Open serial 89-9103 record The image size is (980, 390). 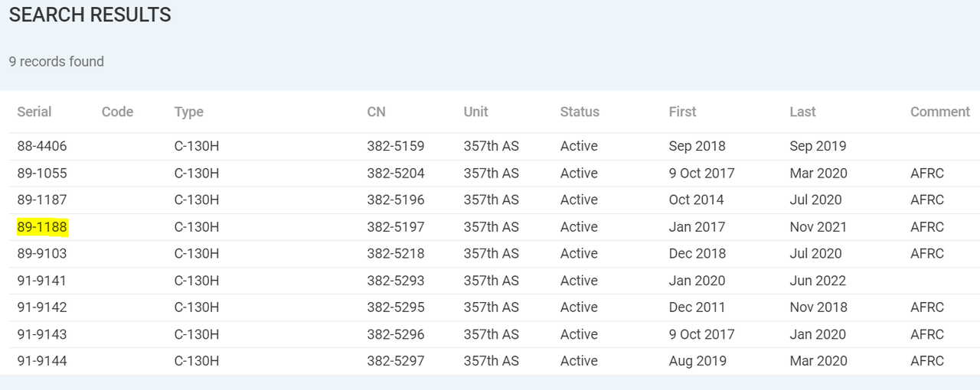point(42,253)
